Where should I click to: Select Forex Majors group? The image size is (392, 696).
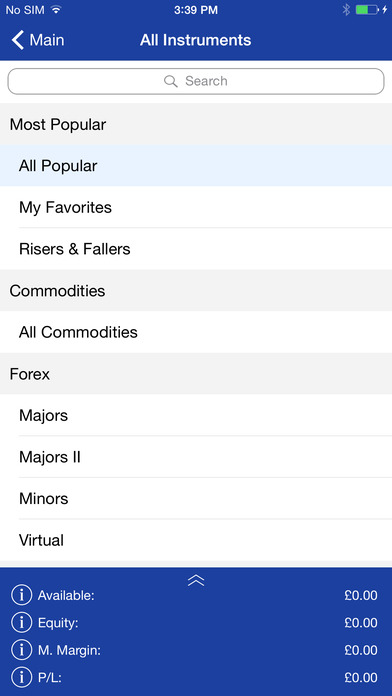196,415
